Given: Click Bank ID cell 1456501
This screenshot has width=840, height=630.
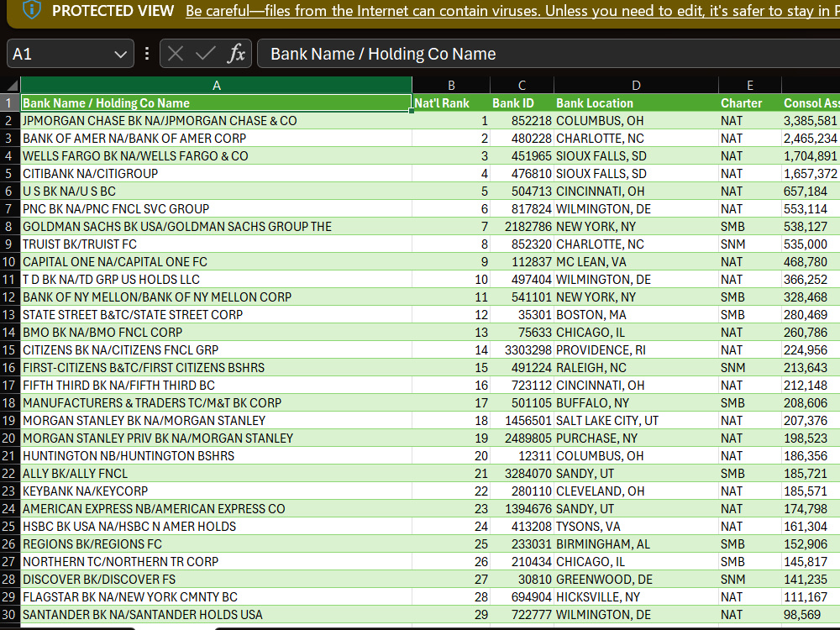Looking at the screenshot, I should 522,421.
